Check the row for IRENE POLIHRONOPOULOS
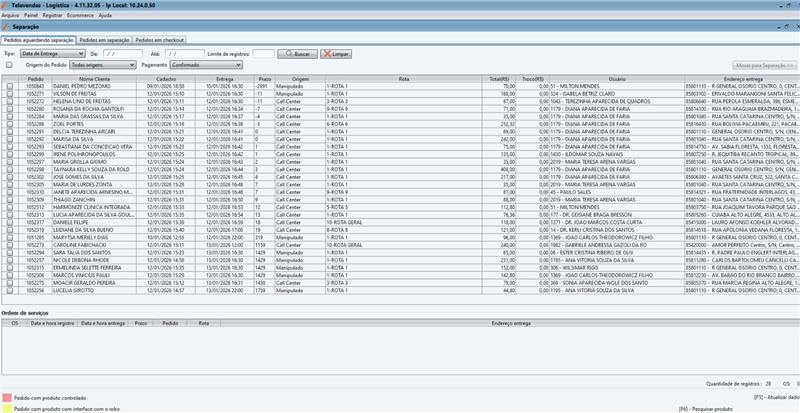 pos(10,154)
